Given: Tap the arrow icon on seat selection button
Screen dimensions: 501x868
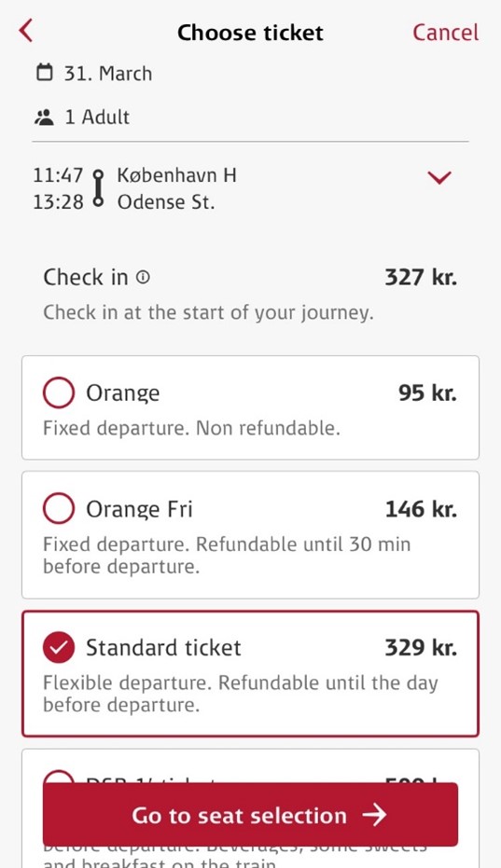Looking at the screenshot, I should [x=374, y=815].
